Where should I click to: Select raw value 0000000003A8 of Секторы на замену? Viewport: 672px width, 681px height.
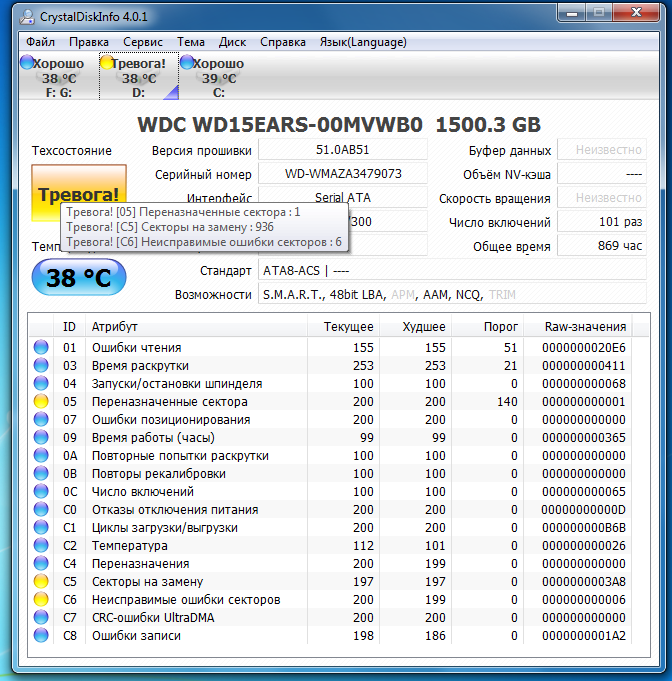point(584,582)
